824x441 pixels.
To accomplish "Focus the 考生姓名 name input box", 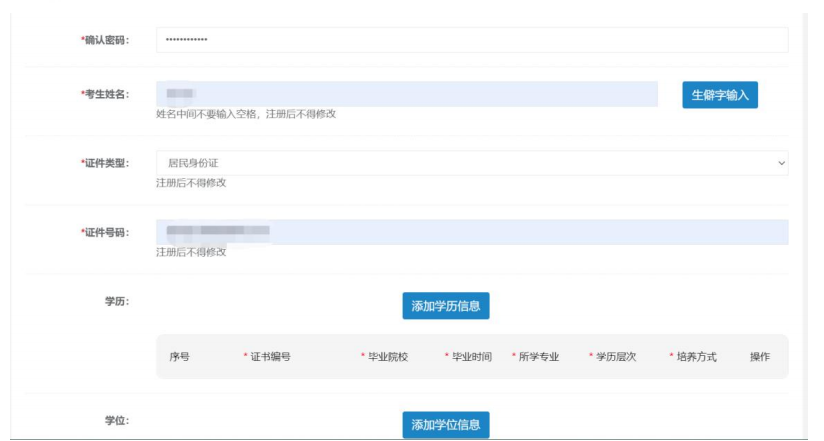I will point(407,94).
